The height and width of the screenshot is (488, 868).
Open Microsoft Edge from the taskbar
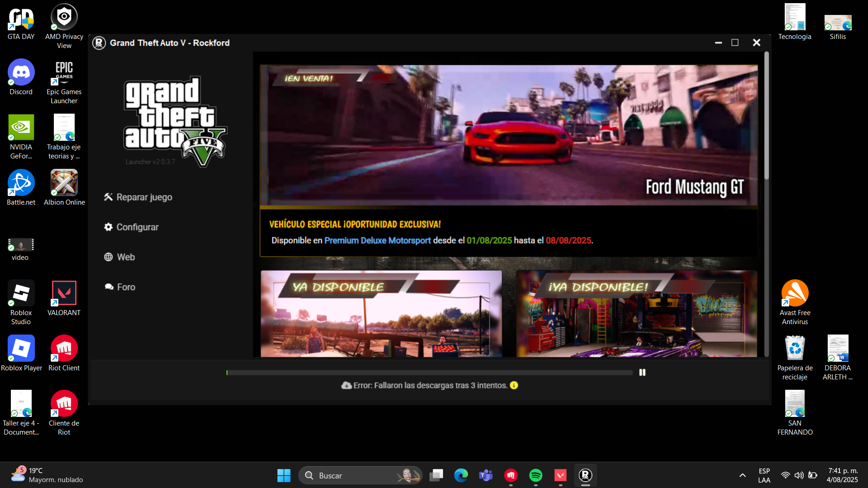point(461,475)
